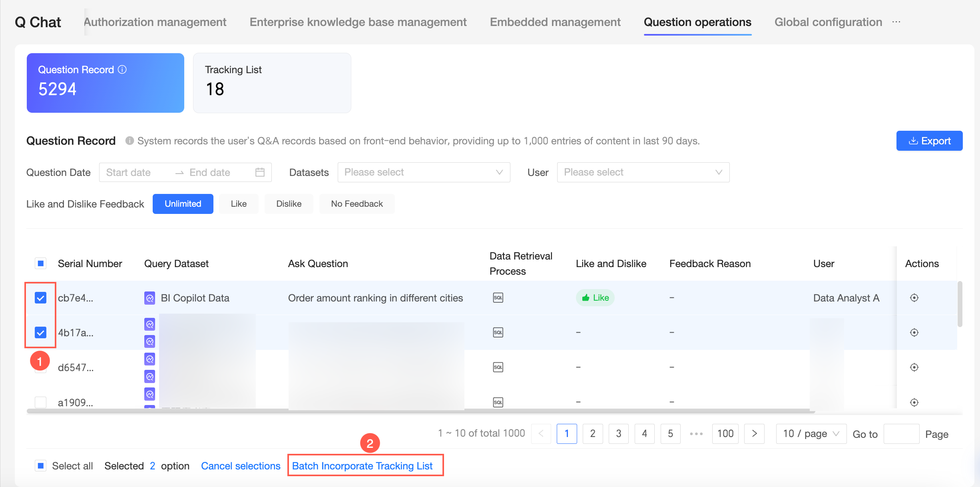
Task: Click tracking target icon for a1909 row
Action: (x=914, y=402)
